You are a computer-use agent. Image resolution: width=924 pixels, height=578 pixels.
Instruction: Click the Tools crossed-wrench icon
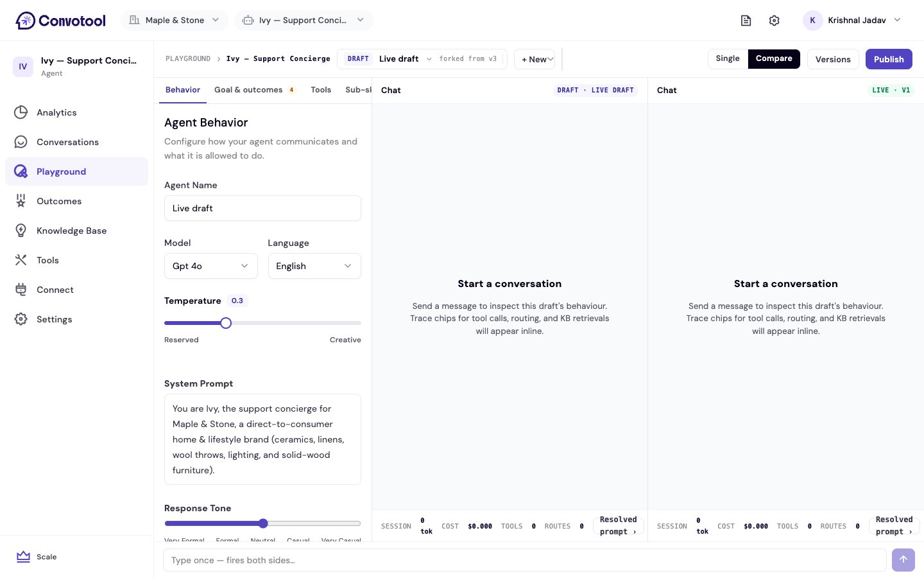click(21, 260)
